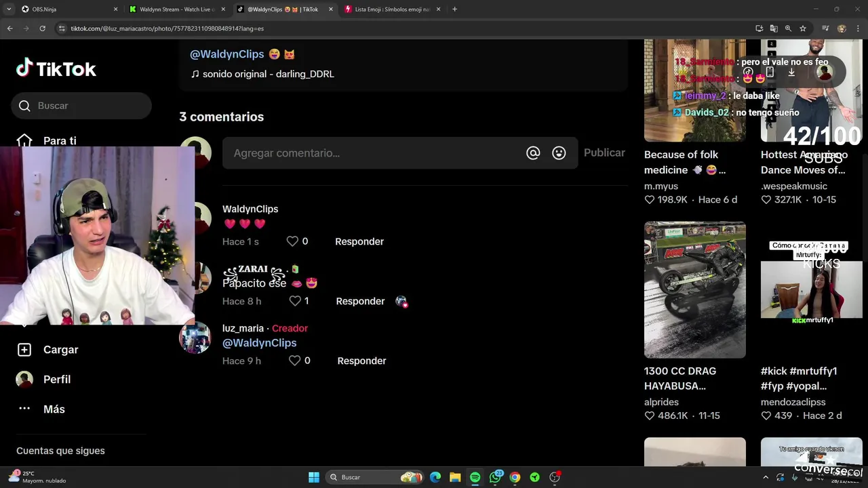Focus the Buscar search field in TikTok sidebar

pyautogui.click(x=81, y=106)
